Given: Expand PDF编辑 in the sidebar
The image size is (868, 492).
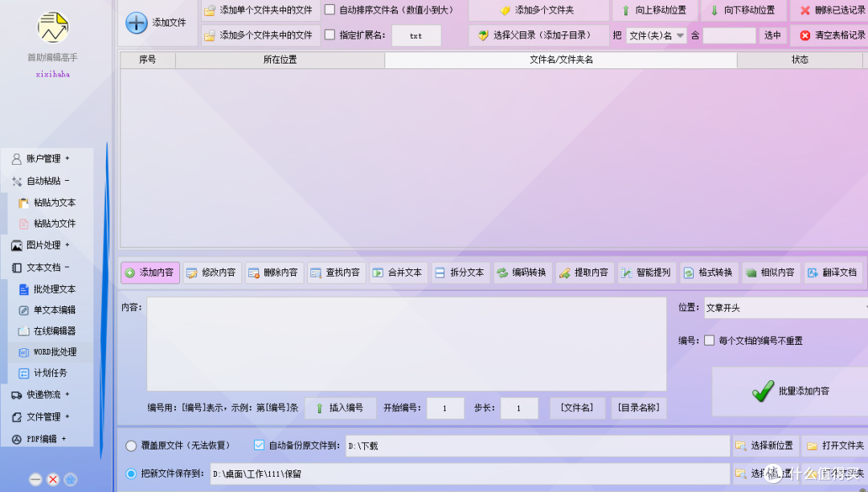Looking at the screenshot, I should click(x=47, y=439).
